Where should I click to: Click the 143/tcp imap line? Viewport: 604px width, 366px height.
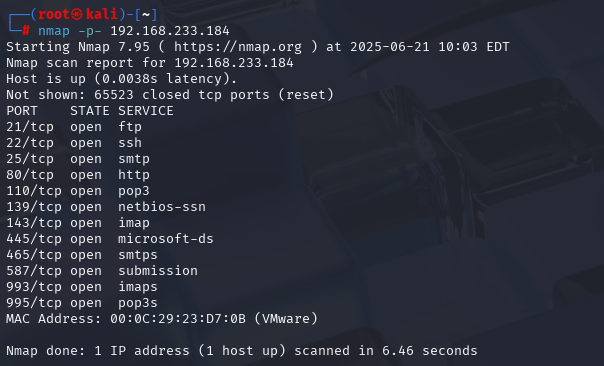point(78,223)
